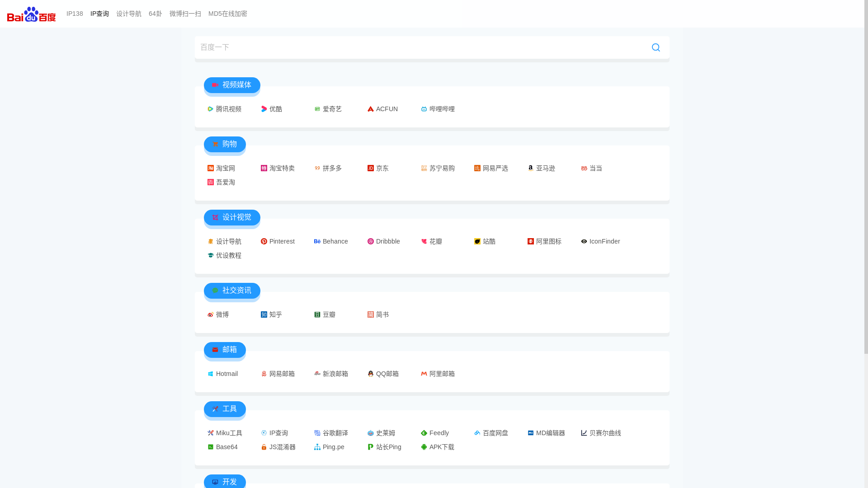This screenshot has width=868, height=488.
Task: Click the Hotmail Windows icon
Action: coord(211,374)
